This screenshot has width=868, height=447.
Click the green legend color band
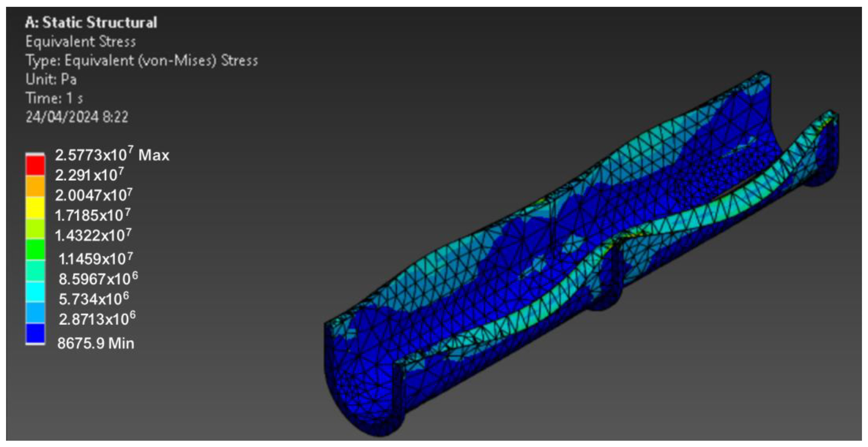[35, 250]
